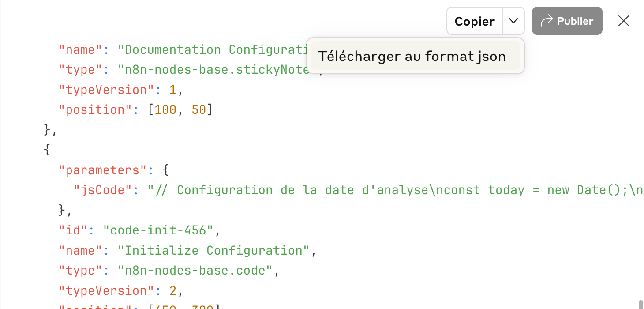This screenshot has height=309, width=644.
Task: Close the panel with the X icon
Action: pyautogui.click(x=623, y=21)
